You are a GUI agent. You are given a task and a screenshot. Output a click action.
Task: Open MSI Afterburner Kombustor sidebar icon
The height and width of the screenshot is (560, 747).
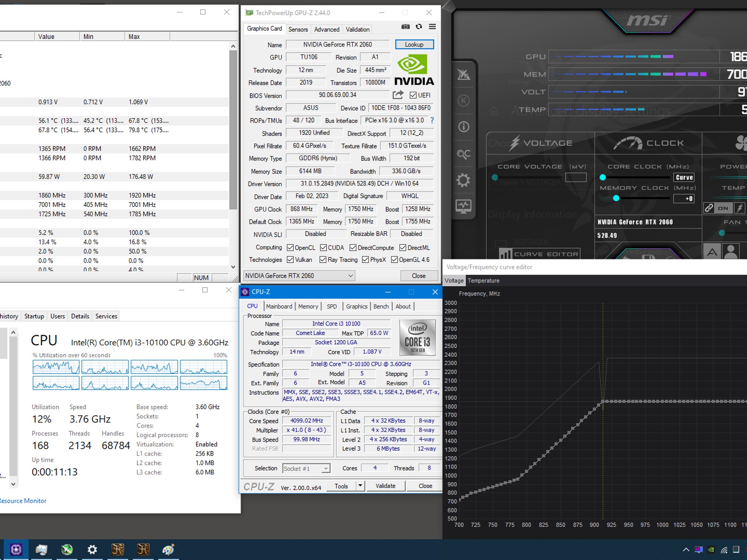click(464, 101)
